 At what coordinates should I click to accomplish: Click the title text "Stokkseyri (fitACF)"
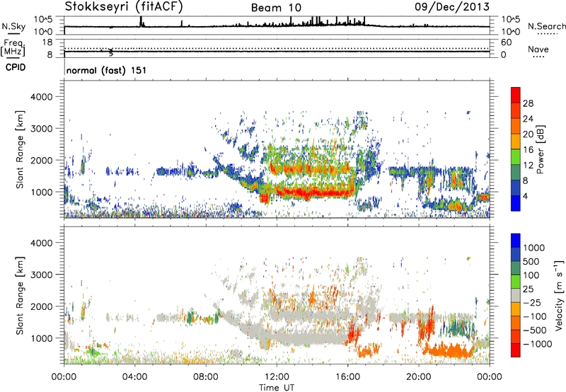[124, 6]
